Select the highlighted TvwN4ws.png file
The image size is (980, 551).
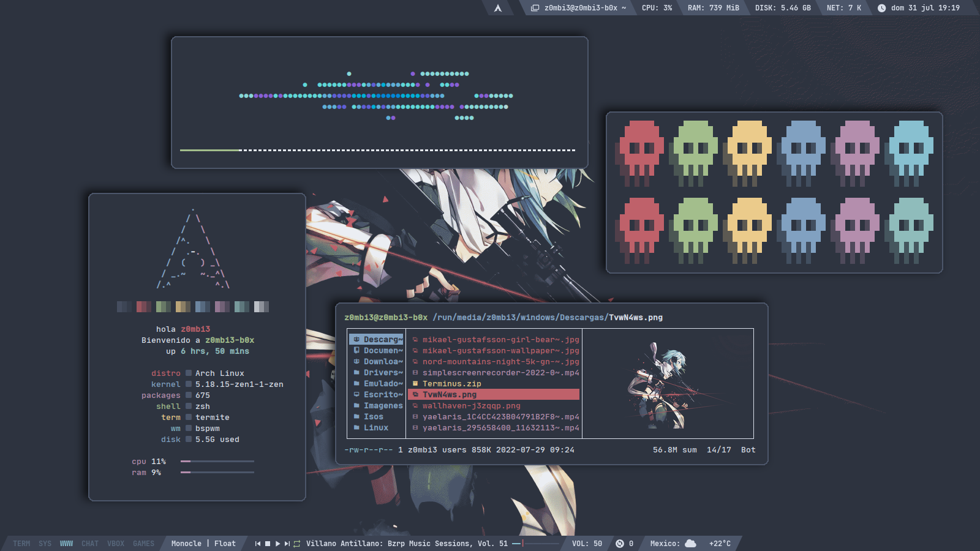[494, 394]
